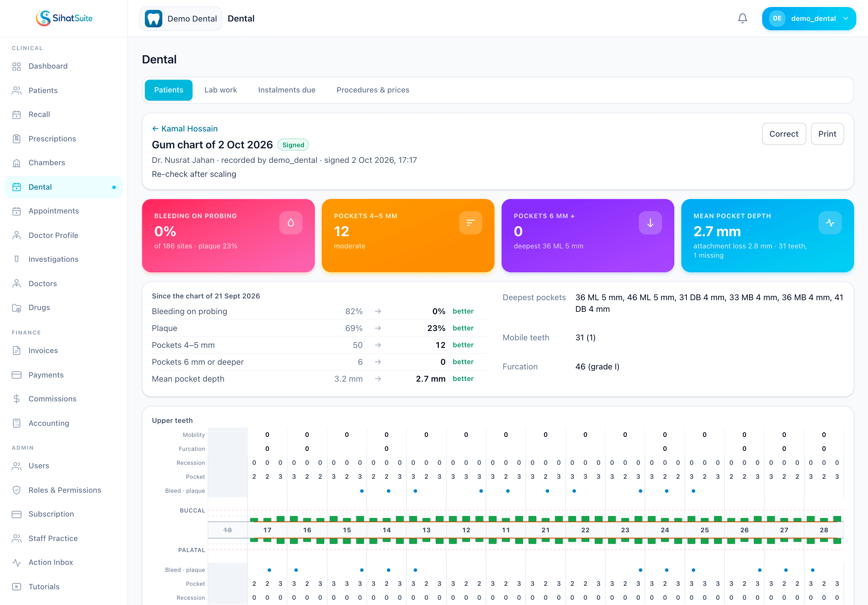Go to Investigations

[x=63, y=259]
